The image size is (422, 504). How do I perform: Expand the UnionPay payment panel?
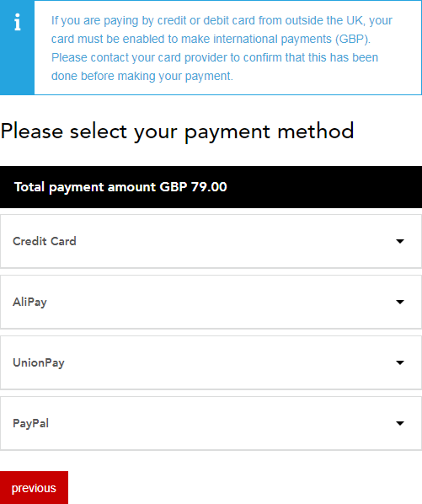[211, 363]
